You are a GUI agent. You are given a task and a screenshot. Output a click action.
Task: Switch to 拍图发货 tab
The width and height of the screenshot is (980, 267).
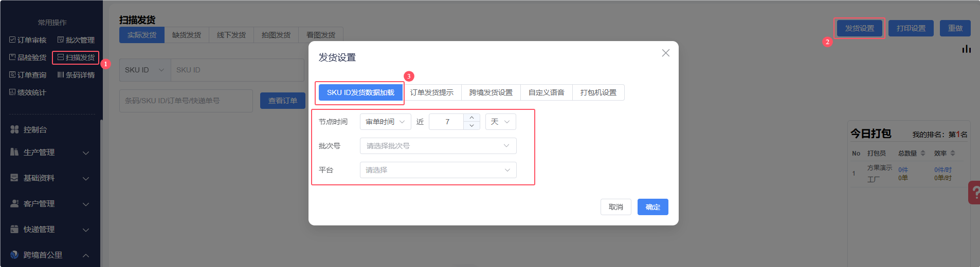276,35
